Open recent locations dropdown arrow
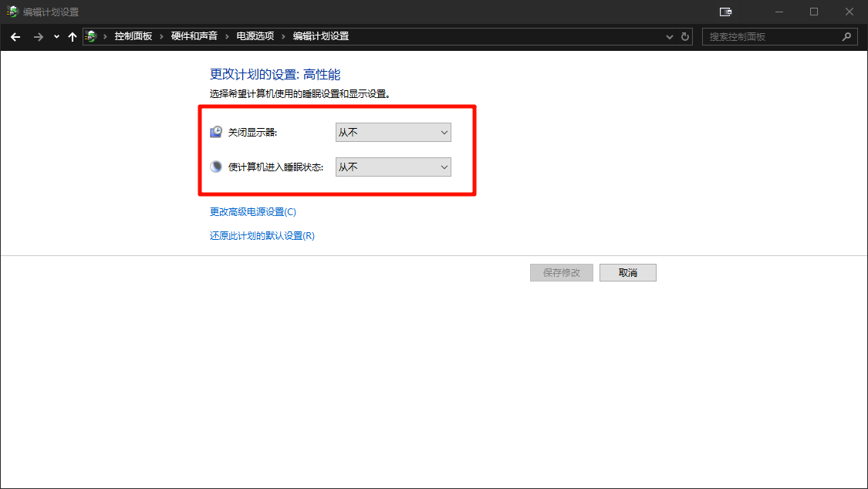 coord(56,36)
